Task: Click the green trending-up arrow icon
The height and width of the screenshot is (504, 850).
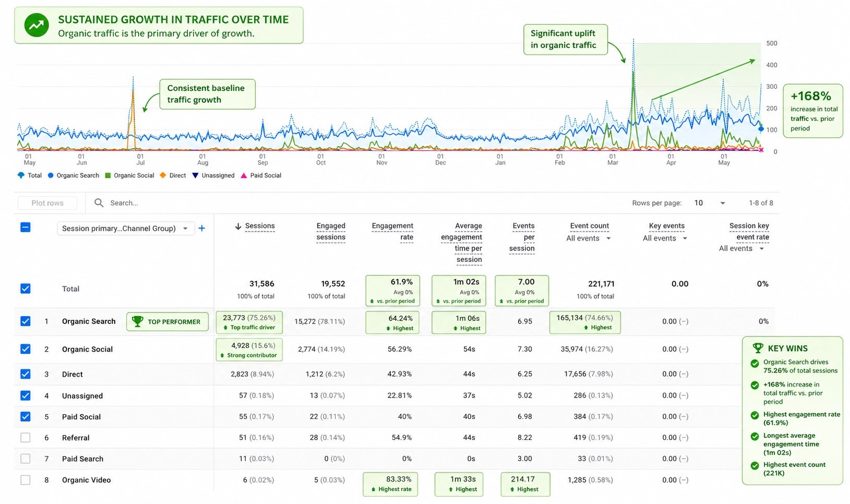Action: 37,25
